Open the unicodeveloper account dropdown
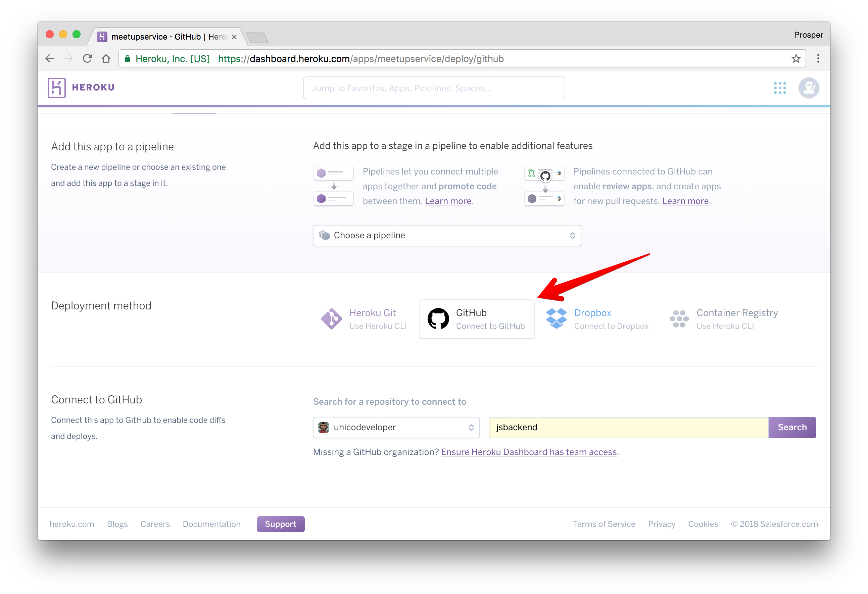 (x=396, y=427)
